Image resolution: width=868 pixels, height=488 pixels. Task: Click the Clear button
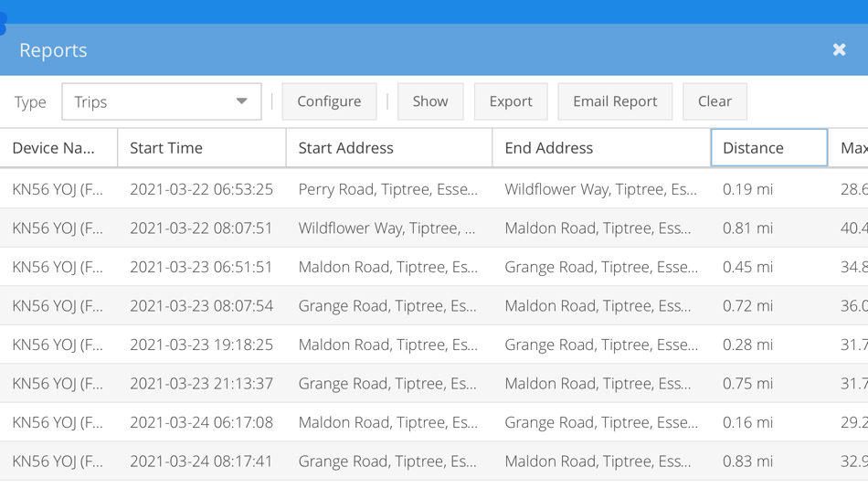click(715, 101)
